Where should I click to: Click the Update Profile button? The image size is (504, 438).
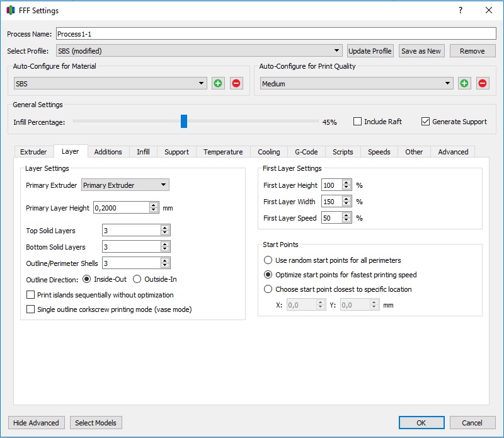pyautogui.click(x=370, y=51)
